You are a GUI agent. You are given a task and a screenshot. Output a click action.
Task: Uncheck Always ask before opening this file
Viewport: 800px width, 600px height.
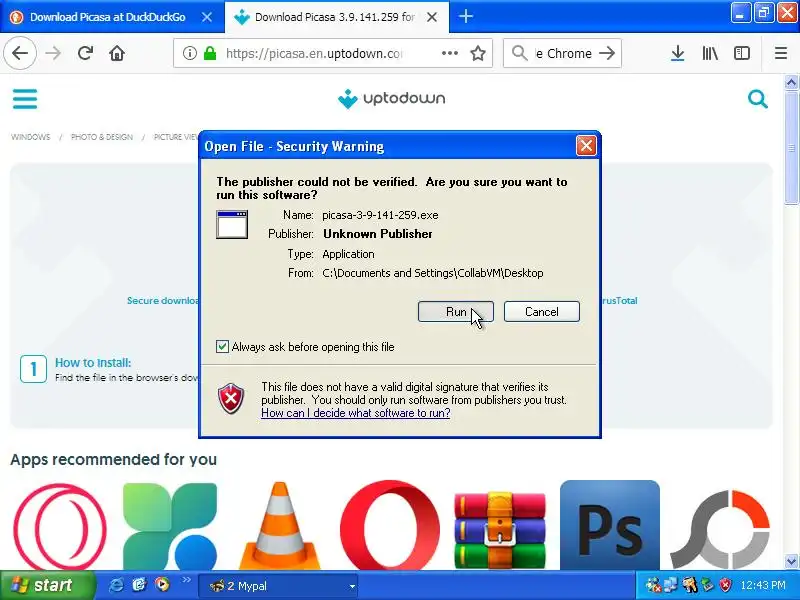(222, 346)
